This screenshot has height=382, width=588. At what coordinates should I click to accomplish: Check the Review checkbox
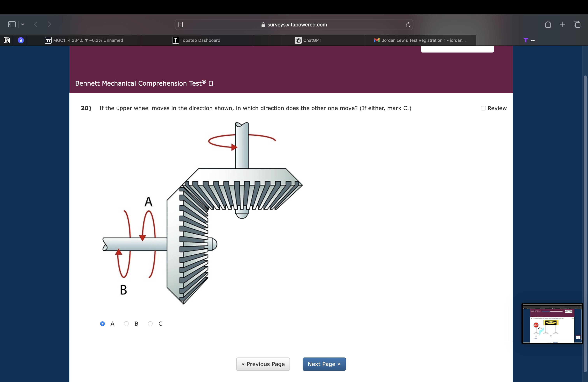point(483,108)
